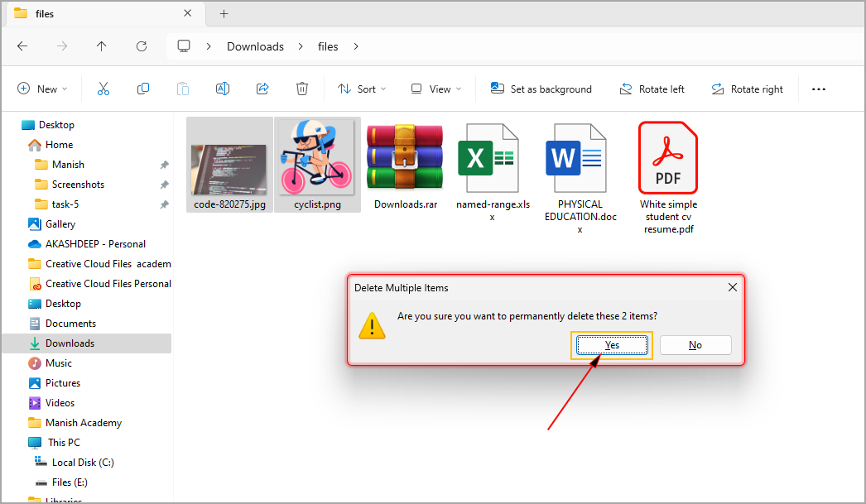
Task: Confirm deletion by clicking Yes
Action: (612, 345)
